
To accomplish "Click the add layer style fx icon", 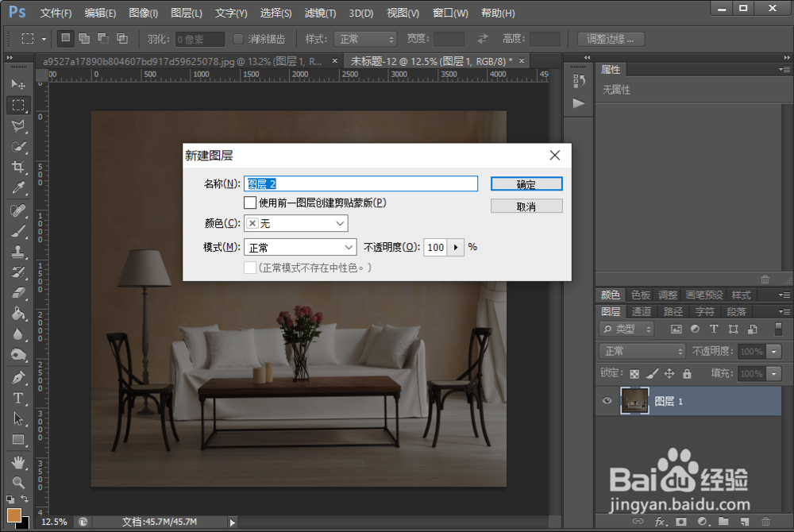I will 661,521.
